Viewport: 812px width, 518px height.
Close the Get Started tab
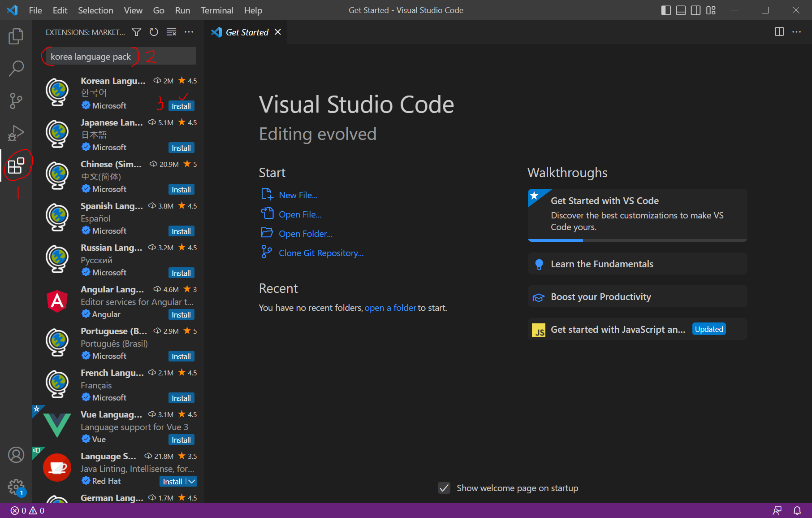click(278, 32)
